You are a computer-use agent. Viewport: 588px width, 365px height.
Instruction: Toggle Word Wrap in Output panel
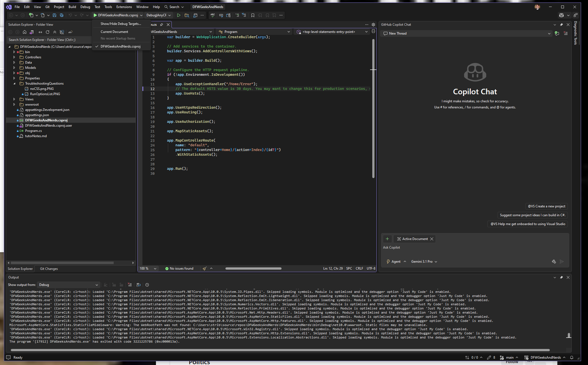click(x=139, y=285)
